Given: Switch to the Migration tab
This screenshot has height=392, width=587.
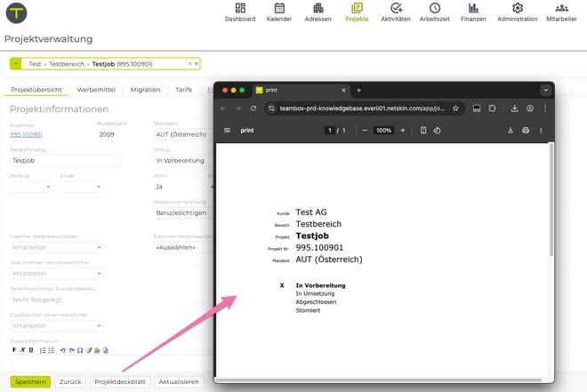Looking at the screenshot, I should click(145, 90).
